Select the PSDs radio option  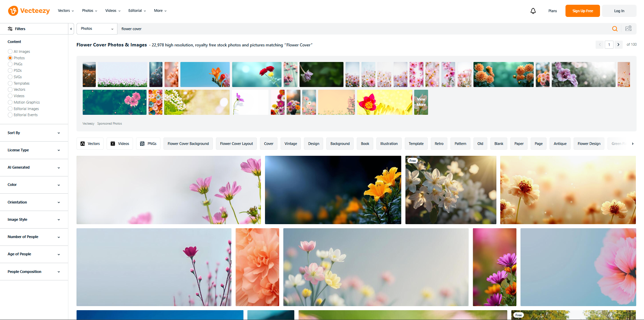coord(10,70)
